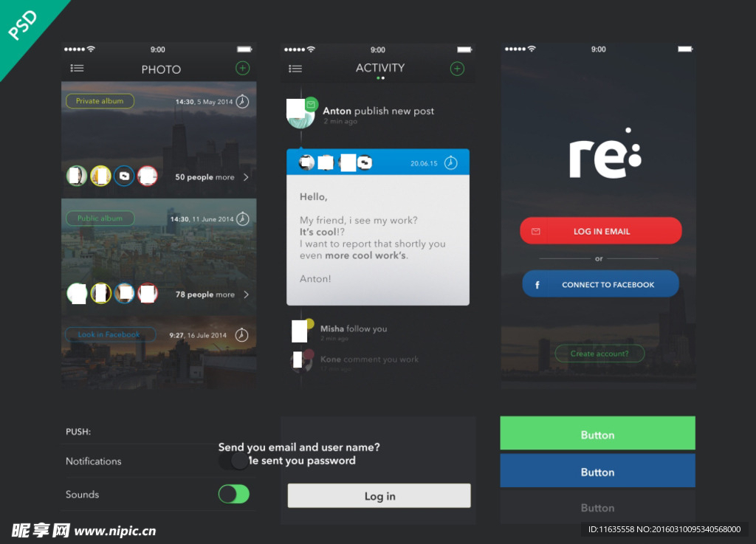Select the Private album tag
The width and height of the screenshot is (756, 544).
click(100, 101)
